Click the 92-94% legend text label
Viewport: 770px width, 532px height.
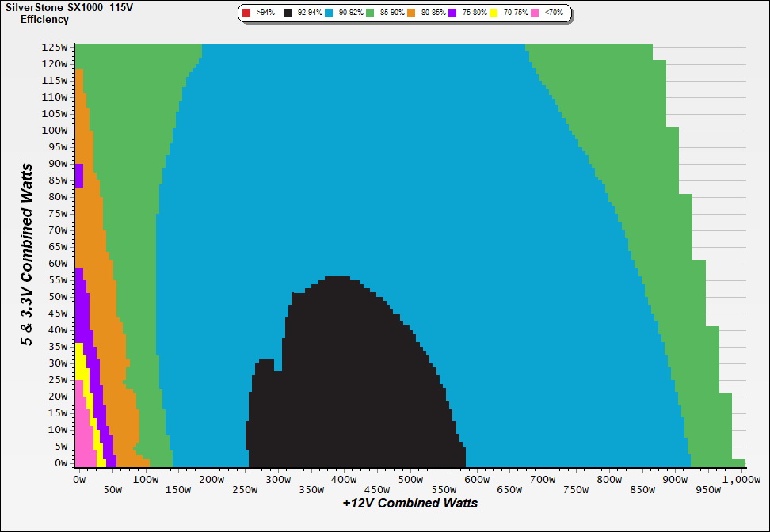[x=310, y=13]
